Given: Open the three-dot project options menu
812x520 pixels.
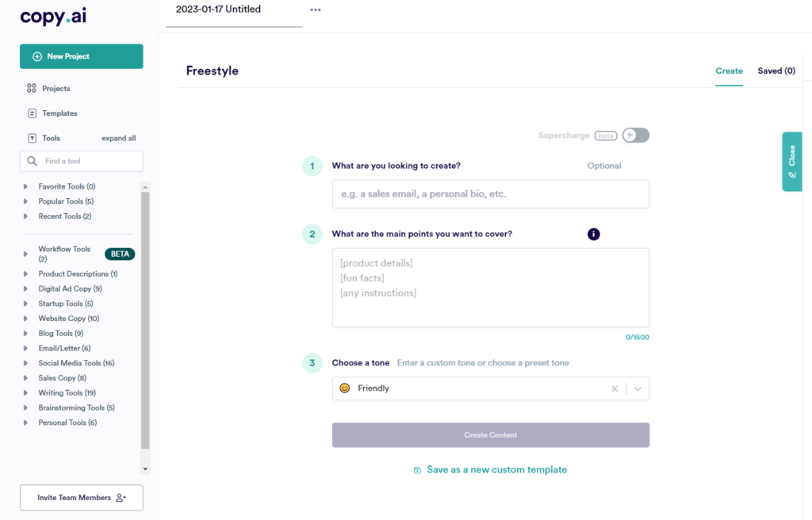Looking at the screenshot, I should click(x=316, y=10).
